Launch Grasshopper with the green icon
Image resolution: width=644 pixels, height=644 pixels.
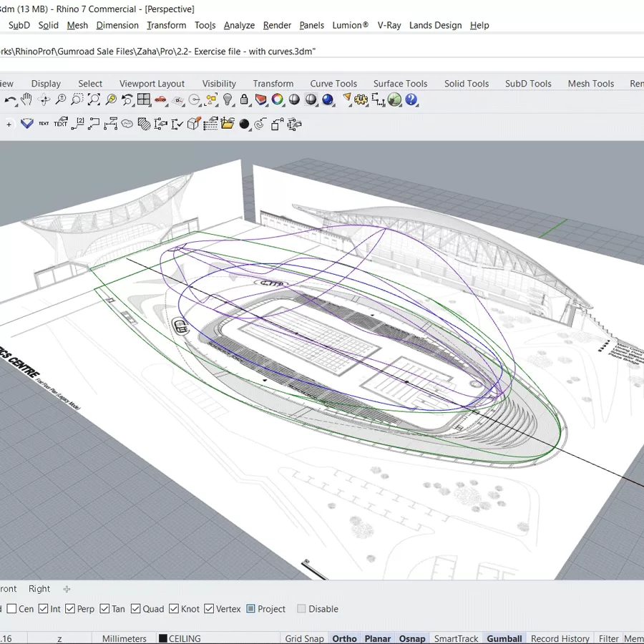pos(394,99)
